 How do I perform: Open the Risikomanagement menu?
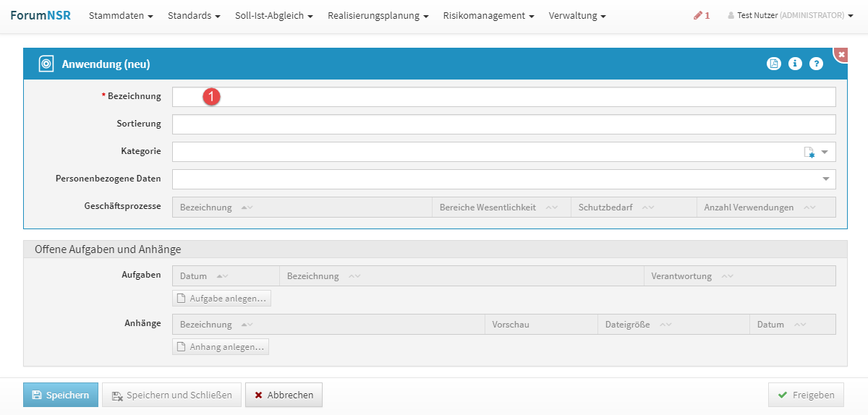488,15
